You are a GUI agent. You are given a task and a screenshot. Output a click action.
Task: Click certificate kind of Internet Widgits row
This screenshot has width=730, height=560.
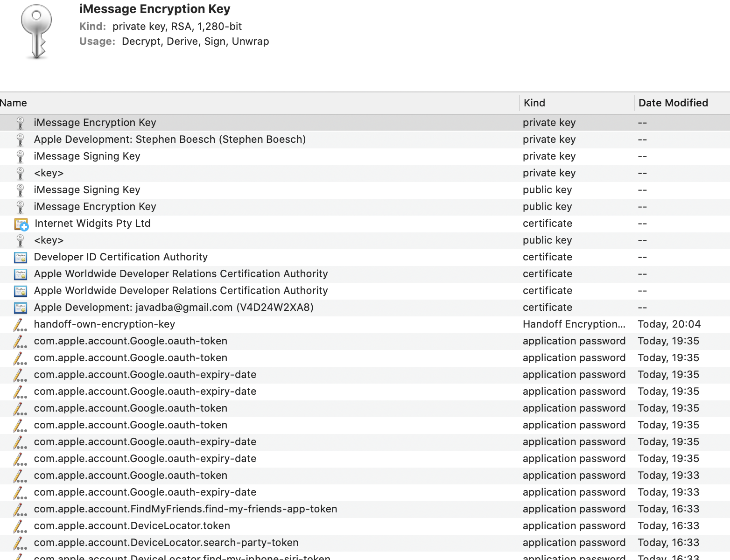tap(547, 224)
